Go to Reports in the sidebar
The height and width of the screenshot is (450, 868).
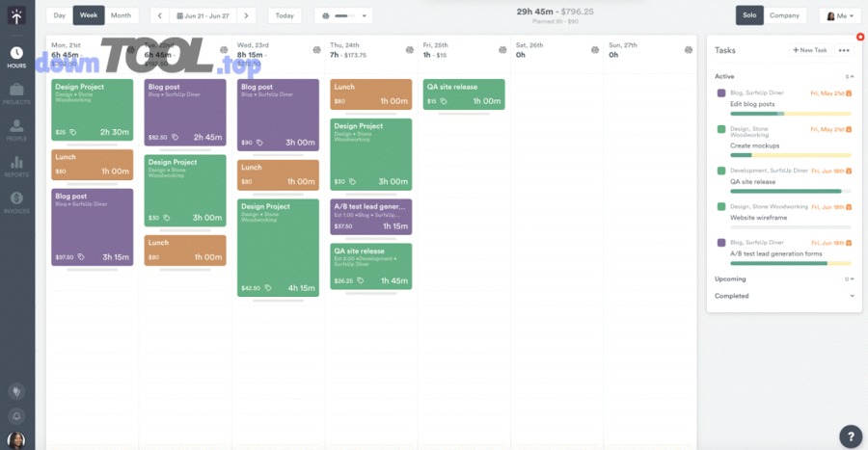point(16,167)
